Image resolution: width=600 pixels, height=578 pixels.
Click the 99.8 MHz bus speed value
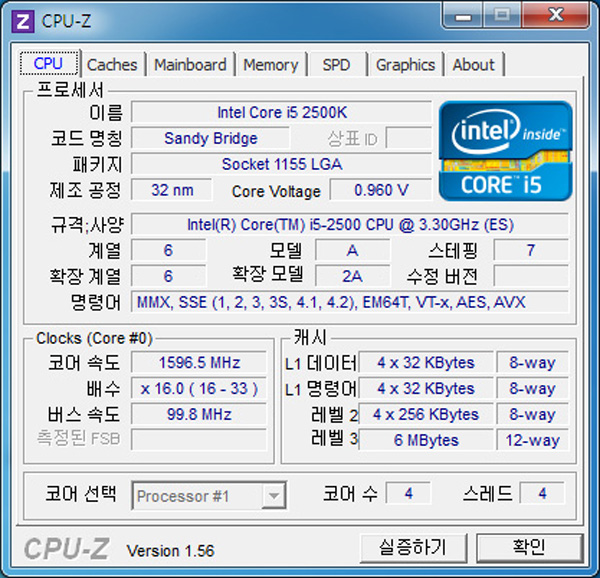pos(199,414)
